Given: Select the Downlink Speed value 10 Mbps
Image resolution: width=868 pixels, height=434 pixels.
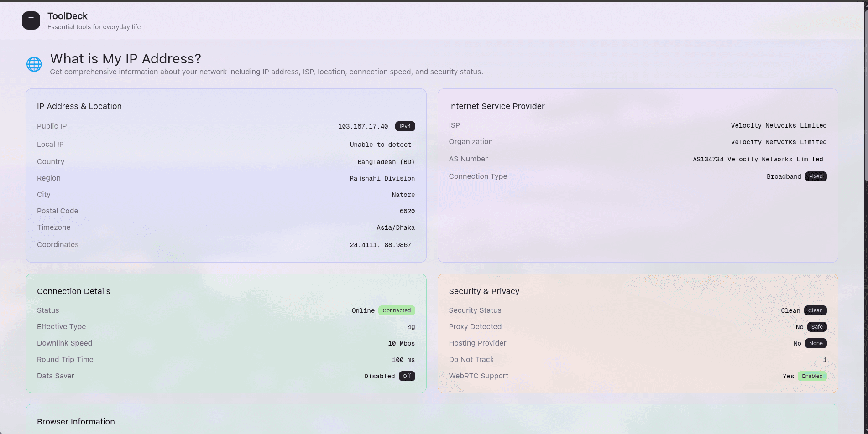Looking at the screenshot, I should coord(401,343).
